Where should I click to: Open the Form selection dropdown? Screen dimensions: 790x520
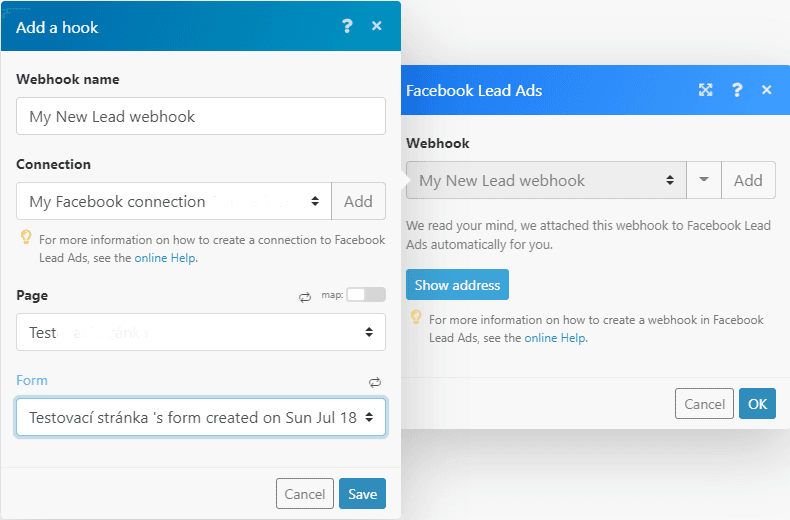(201, 417)
